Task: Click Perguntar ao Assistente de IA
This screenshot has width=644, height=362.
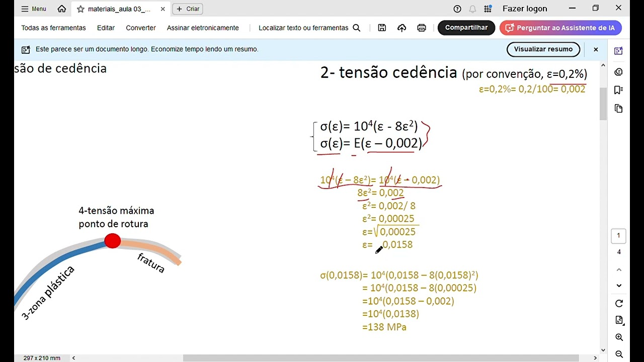Action: click(x=560, y=28)
